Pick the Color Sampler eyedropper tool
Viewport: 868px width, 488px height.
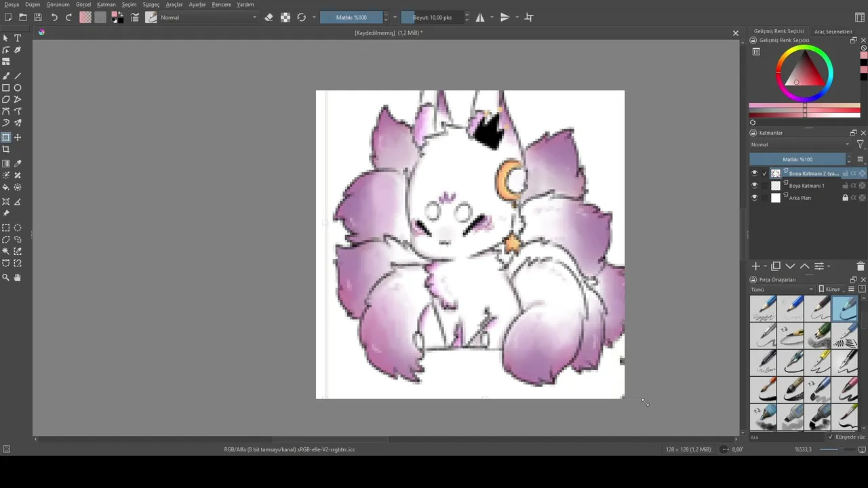point(18,163)
